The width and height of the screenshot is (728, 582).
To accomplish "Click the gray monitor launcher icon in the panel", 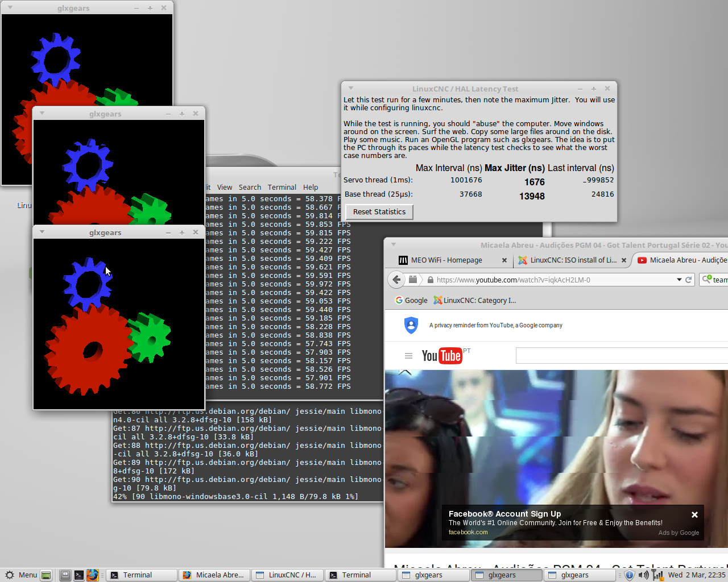I will click(65, 575).
